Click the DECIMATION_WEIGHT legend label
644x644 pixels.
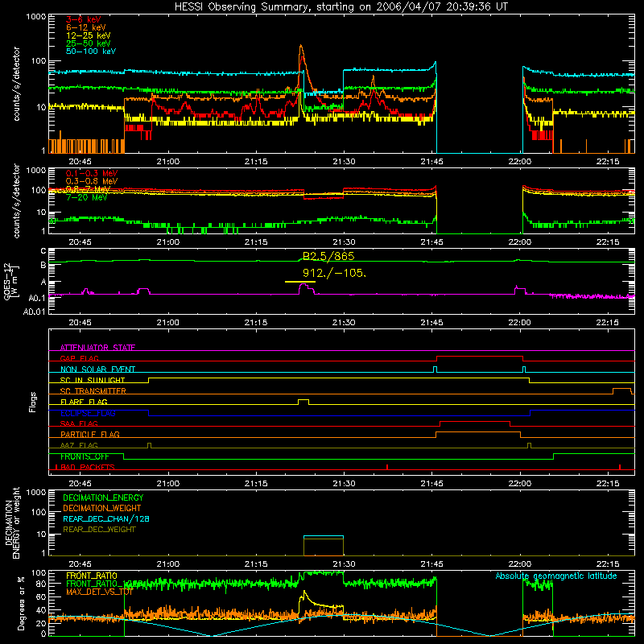[102, 509]
